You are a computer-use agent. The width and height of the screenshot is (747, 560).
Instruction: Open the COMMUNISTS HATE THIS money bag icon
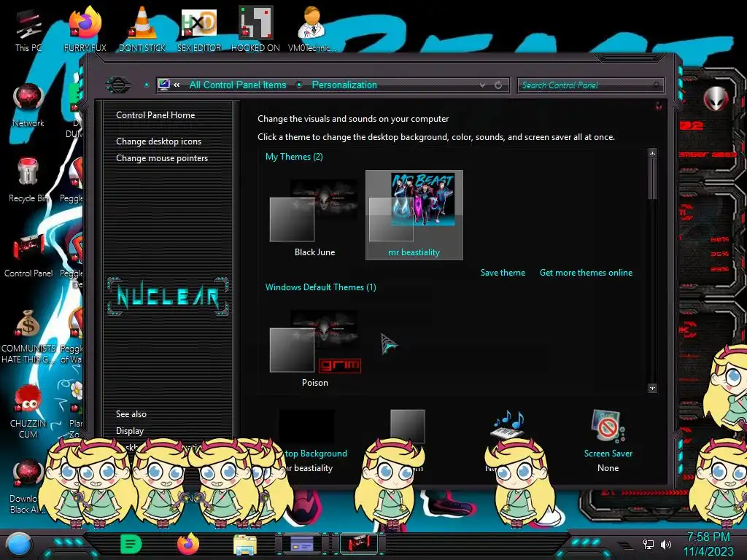click(28, 336)
